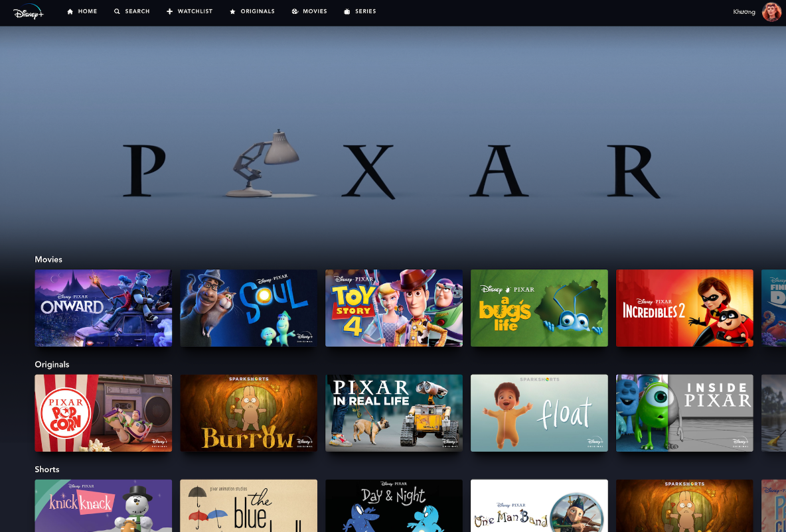
Task: Click the Khương profile name
Action: [744, 12]
